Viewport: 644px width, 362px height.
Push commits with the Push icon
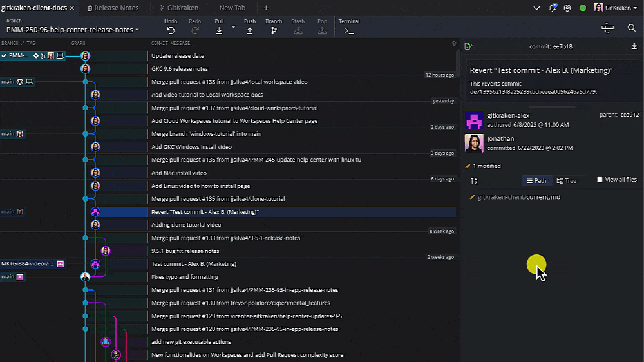tap(249, 30)
